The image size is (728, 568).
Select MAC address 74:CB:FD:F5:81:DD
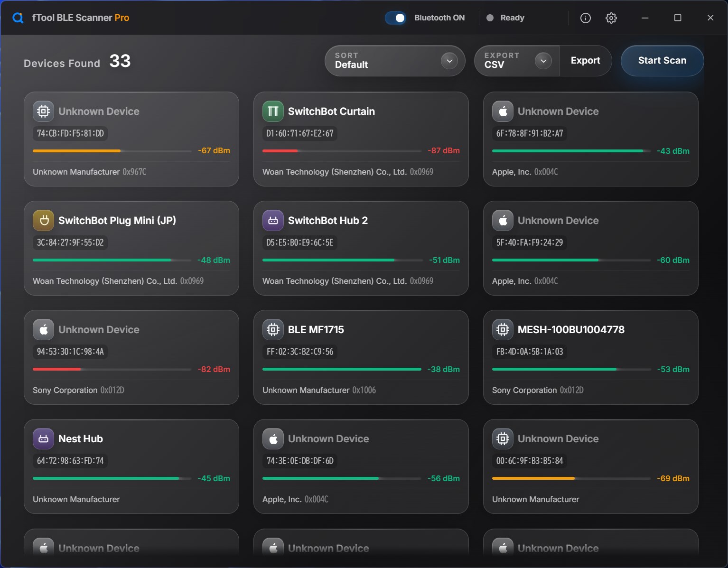coord(70,133)
